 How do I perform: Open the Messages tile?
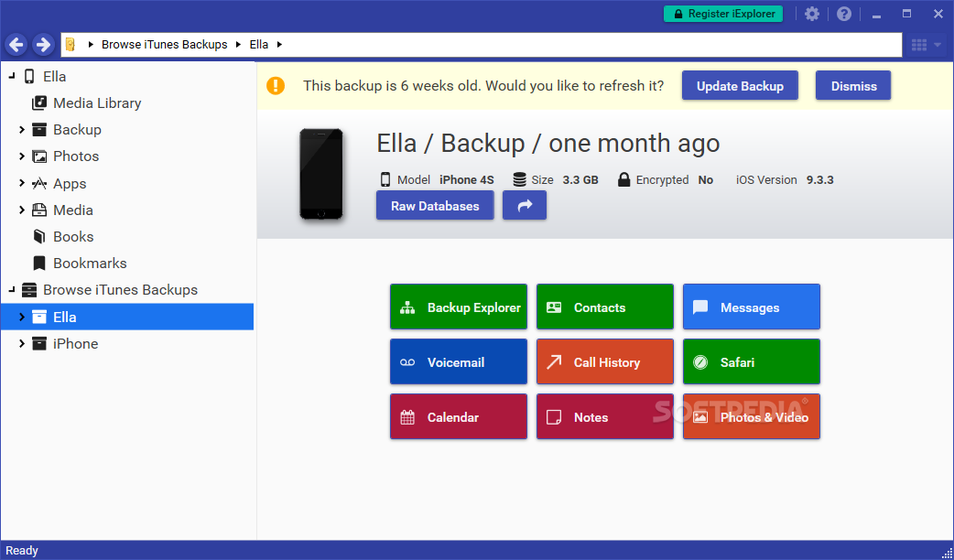click(x=752, y=307)
